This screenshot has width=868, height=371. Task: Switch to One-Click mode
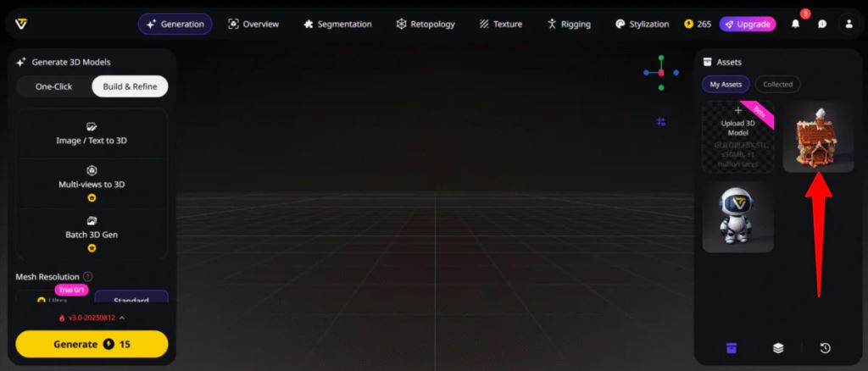(x=53, y=86)
